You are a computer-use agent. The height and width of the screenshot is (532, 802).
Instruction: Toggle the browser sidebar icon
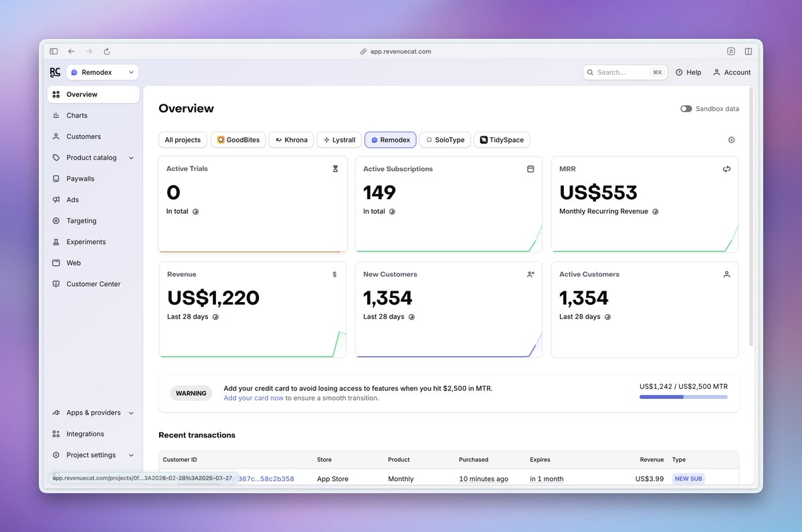pyautogui.click(x=54, y=51)
